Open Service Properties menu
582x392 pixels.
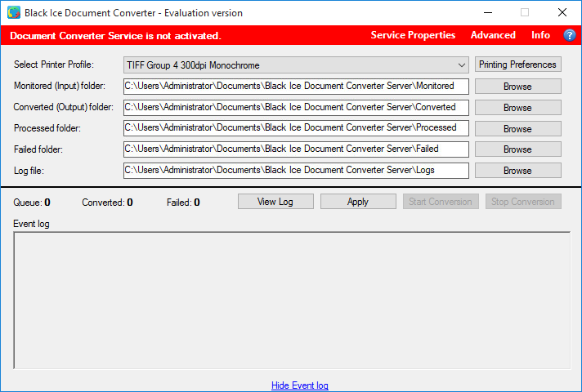[x=413, y=35]
